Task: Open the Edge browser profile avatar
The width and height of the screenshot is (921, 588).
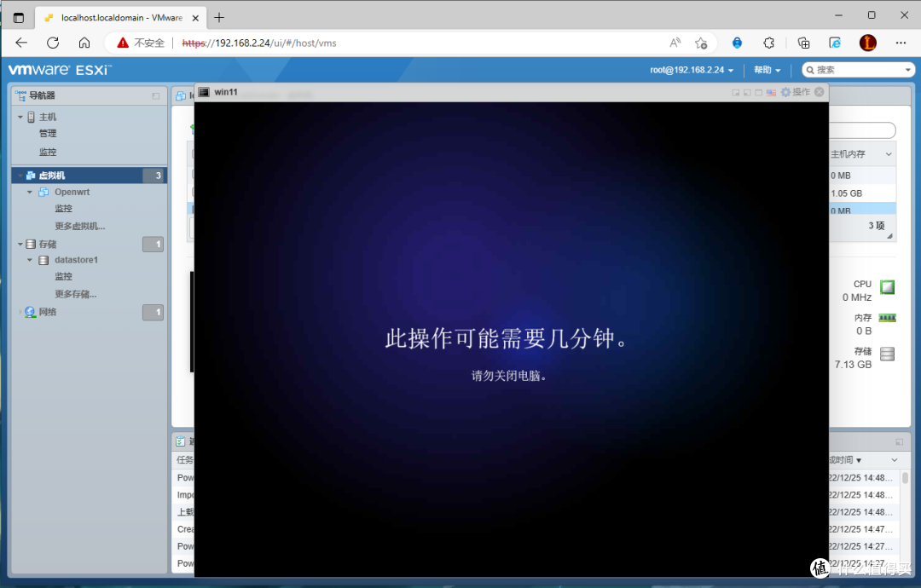Action: pos(869,42)
